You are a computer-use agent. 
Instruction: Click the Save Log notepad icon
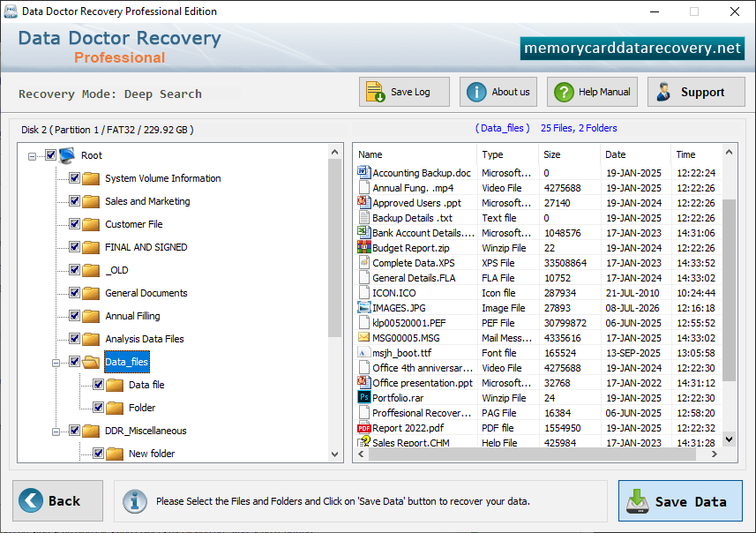pyautogui.click(x=375, y=92)
